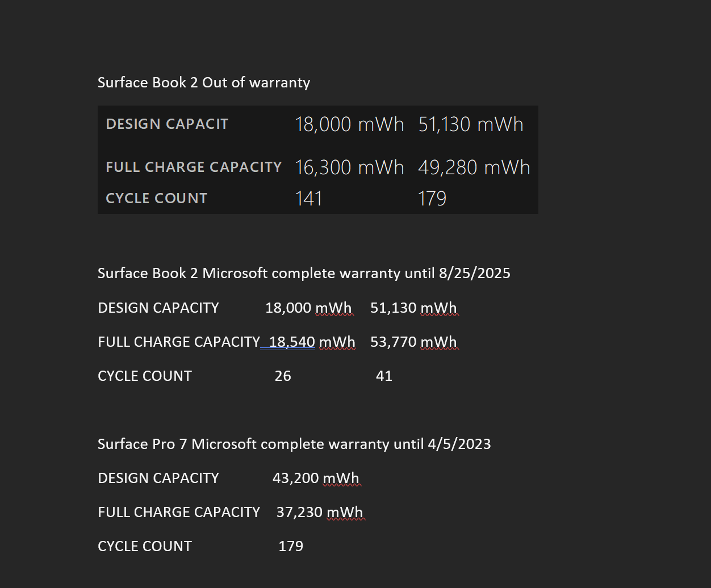Click cycle count 141 in the image

click(309, 199)
